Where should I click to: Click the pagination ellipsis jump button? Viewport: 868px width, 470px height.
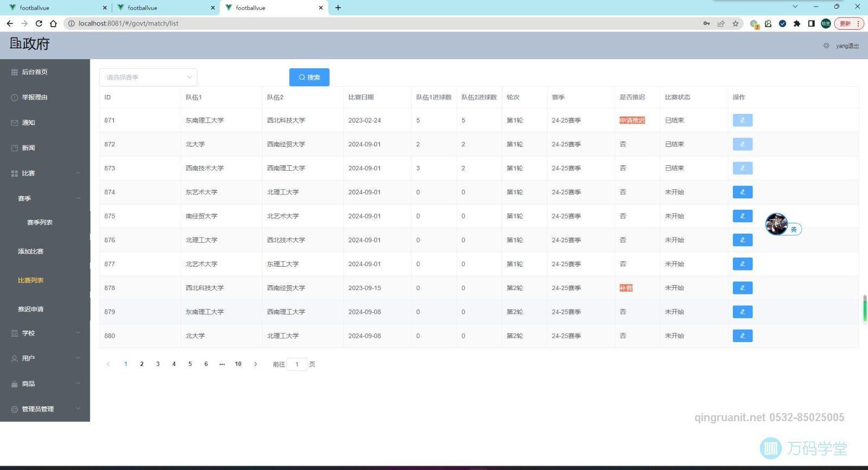(x=222, y=364)
